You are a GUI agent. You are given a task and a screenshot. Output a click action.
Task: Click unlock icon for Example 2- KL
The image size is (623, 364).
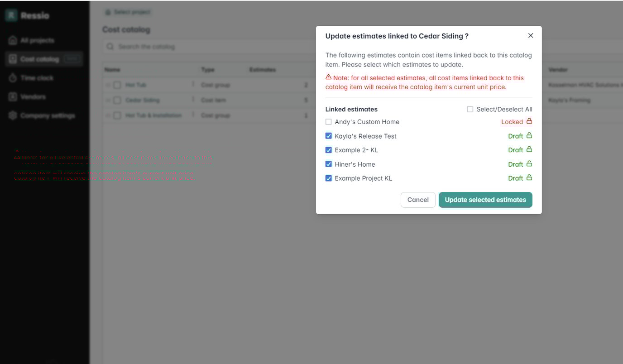(529, 150)
